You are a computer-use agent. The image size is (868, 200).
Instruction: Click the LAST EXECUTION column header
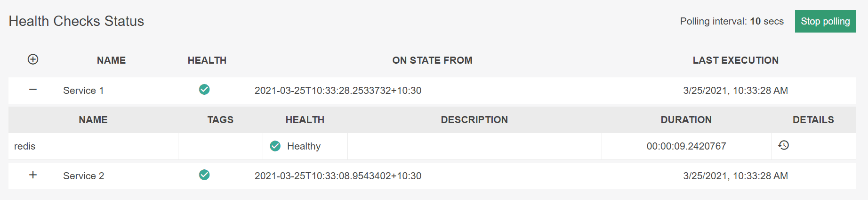pyautogui.click(x=736, y=60)
